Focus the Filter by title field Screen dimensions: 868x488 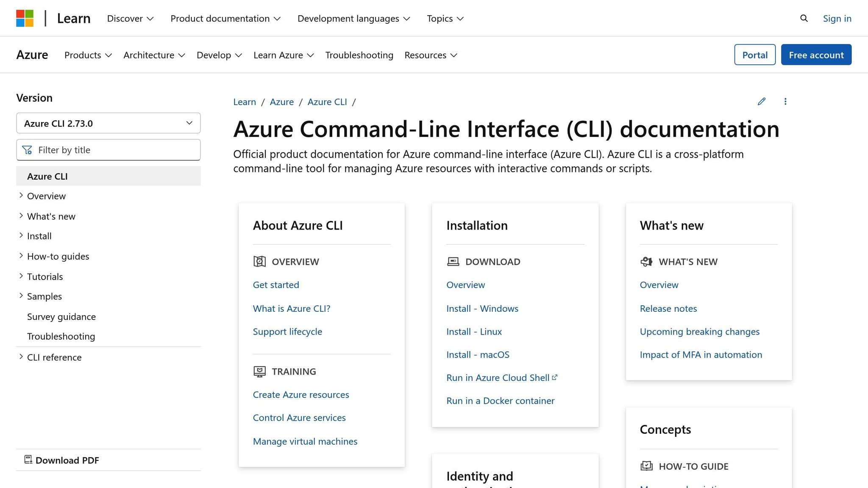(108, 150)
